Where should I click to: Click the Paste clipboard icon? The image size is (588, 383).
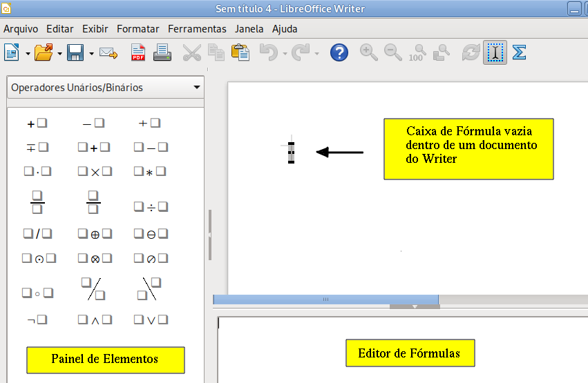click(x=240, y=52)
